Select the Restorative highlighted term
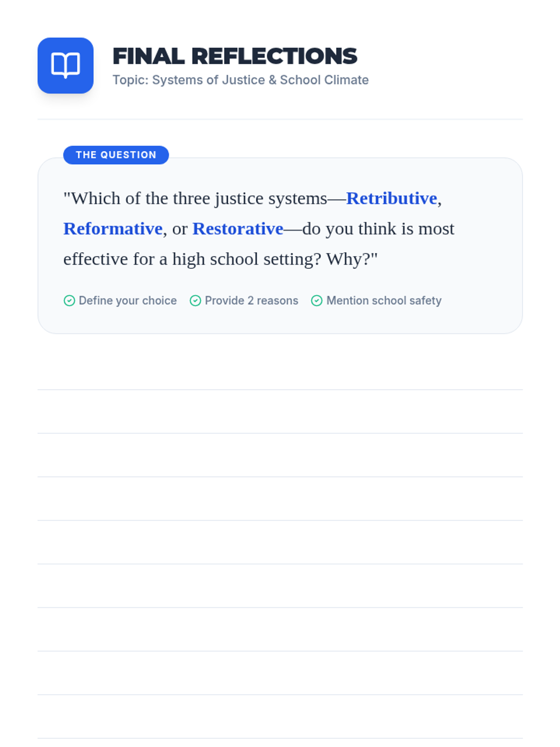 click(238, 229)
